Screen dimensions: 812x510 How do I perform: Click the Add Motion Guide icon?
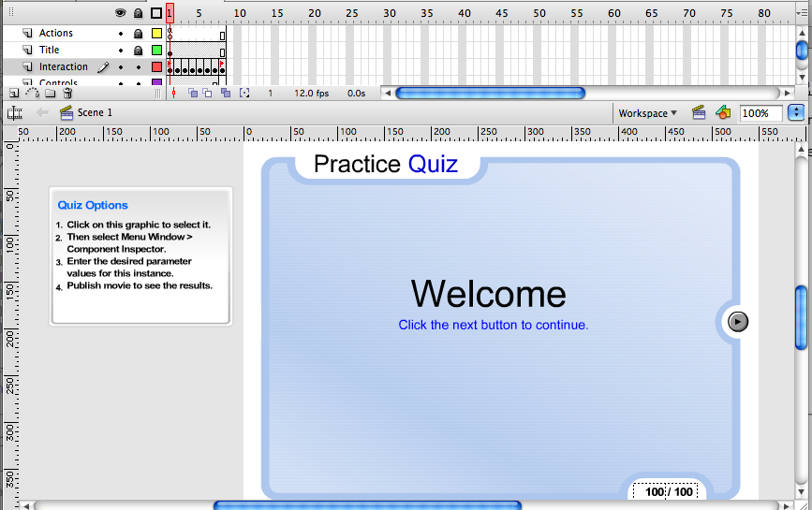pyautogui.click(x=32, y=93)
